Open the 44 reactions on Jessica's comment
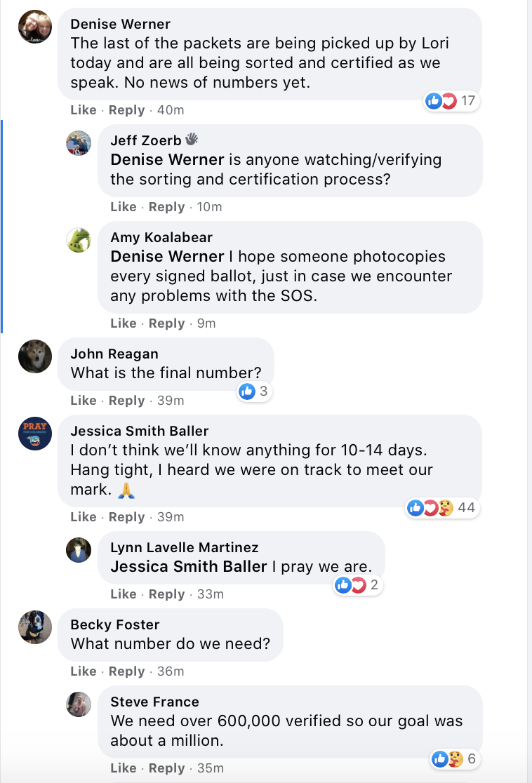The height and width of the screenshot is (783, 532). pos(442,507)
